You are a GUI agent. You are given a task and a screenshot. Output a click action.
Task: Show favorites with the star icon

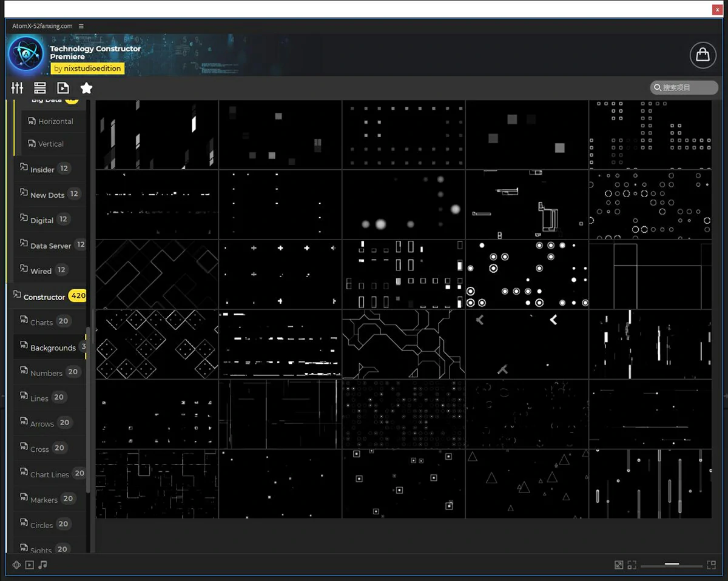click(86, 88)
